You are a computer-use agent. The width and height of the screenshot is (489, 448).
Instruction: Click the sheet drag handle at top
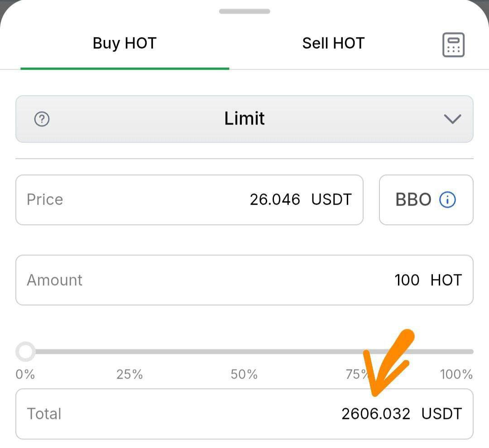point(244,11)
